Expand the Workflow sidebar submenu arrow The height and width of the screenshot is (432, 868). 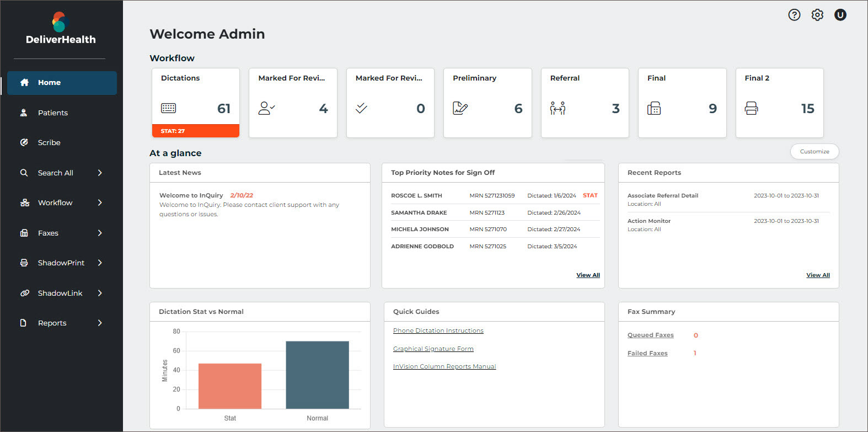point(100,202)
